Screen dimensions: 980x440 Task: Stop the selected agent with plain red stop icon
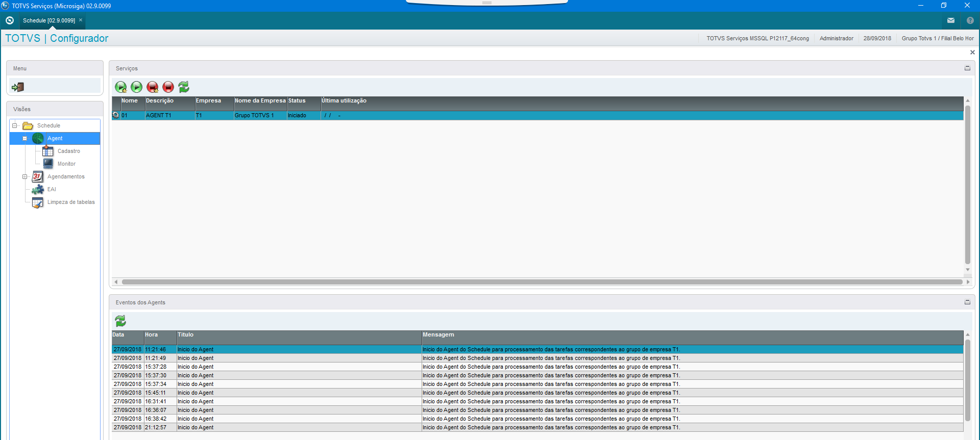tap(168, 87)
